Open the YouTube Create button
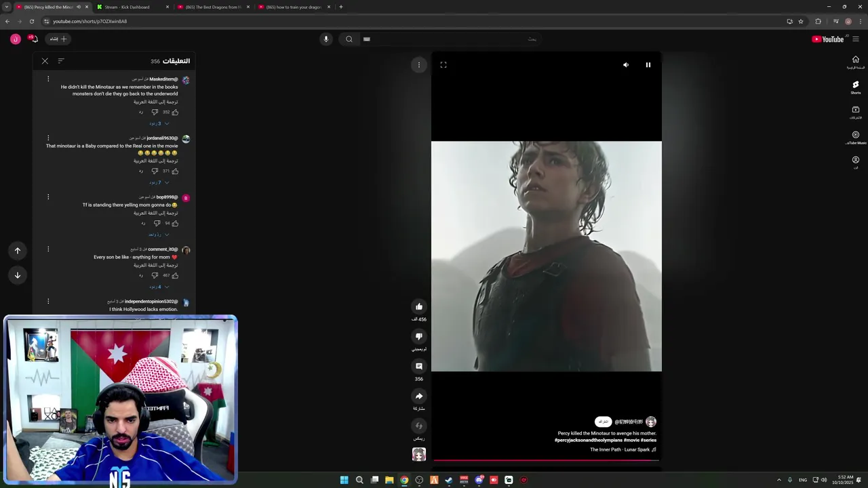The image size is (868, 488). click(58, 39)
